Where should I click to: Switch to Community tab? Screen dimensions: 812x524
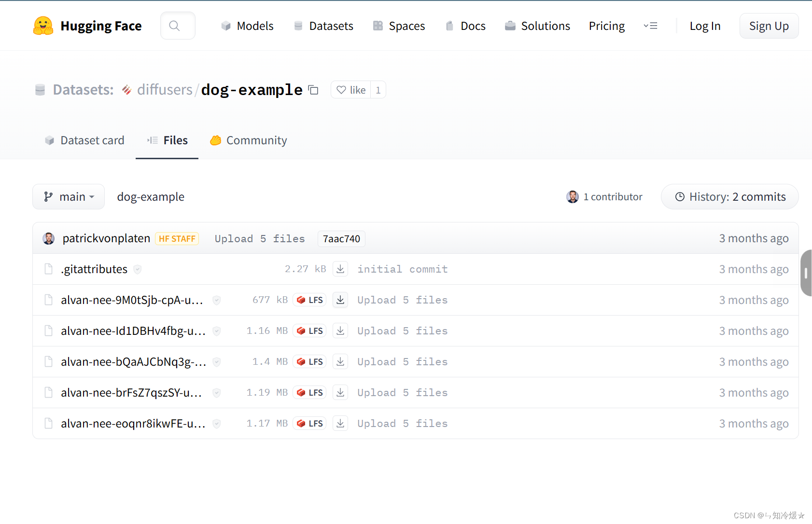point(249,140)
